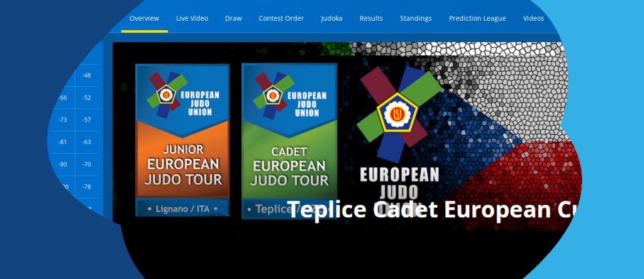
Task: Select the Judoka tab
Action: pos(331,18)
